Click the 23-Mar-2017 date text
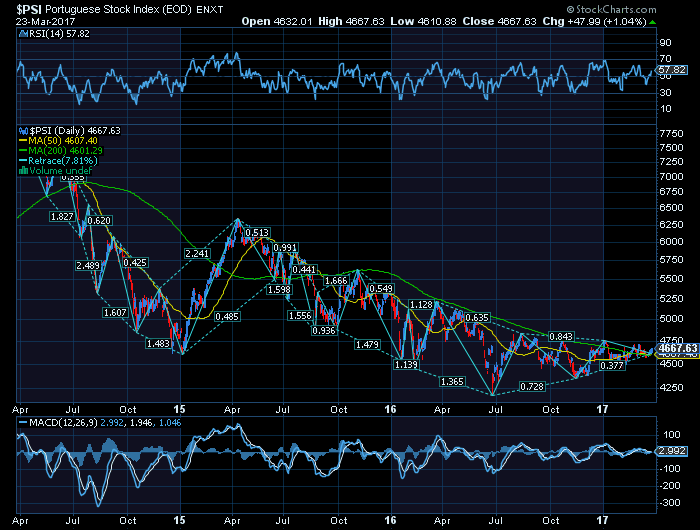The width and height of the screenshot is (700, 530). pos(36,19)
